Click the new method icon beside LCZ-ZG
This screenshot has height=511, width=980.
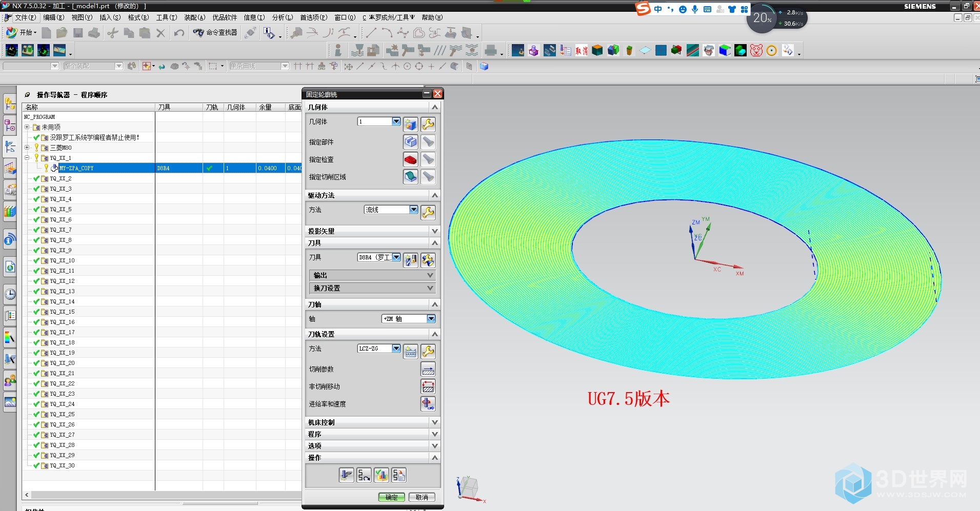[x=411, y=351]
